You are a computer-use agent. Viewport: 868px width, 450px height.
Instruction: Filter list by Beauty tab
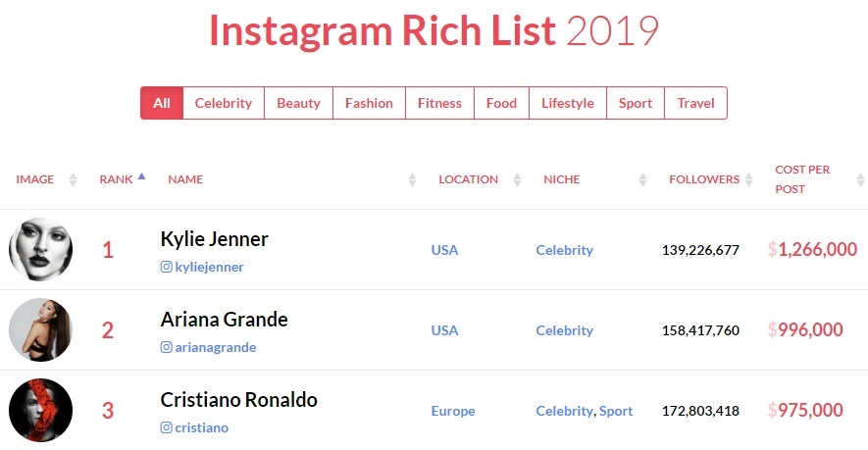[x=298, y=103]
